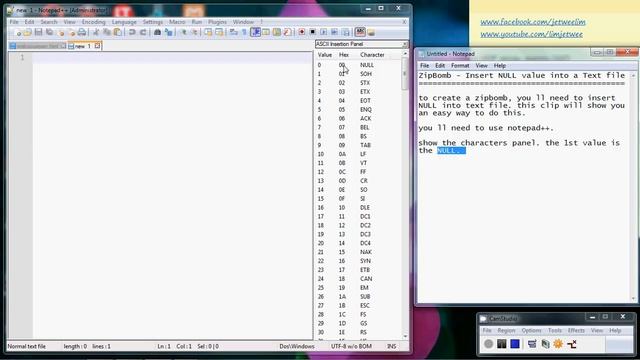Viewport: 640px width, 360px height.
Task: Click the ASCII panel scroll-down arrow
Action: [405, 336]
